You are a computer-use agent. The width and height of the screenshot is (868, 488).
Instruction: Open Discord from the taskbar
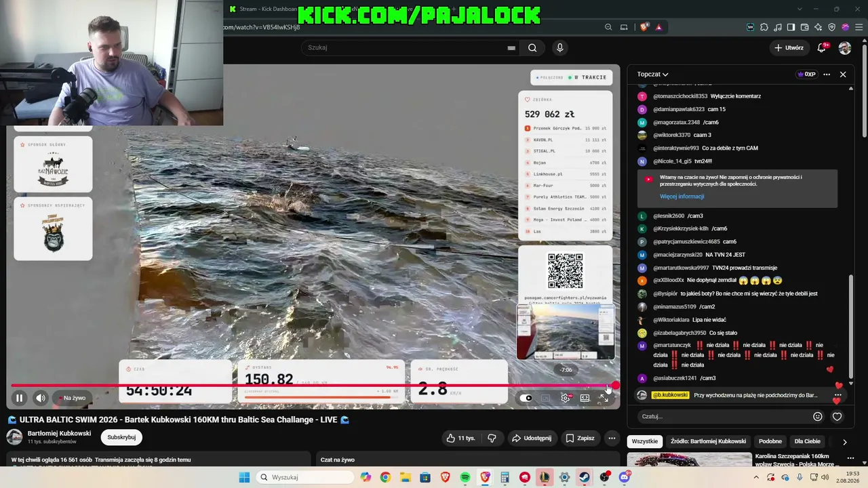625,477
